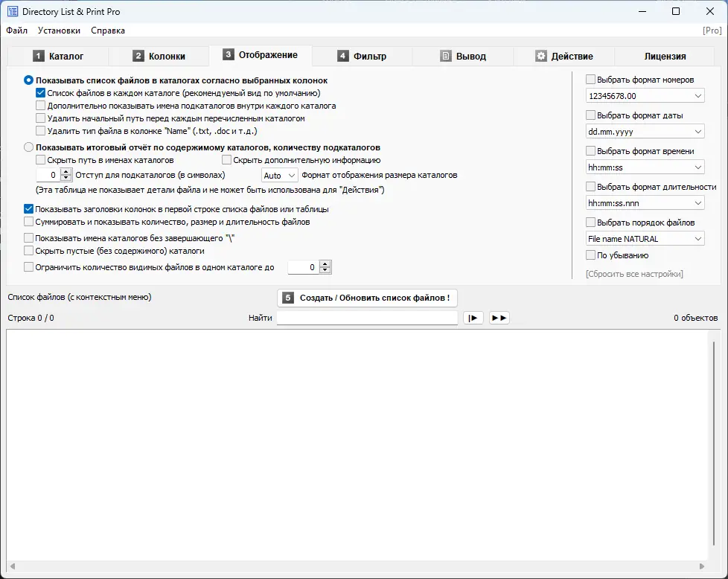
Task: Open the dd.mm.yyyy date format dropdown
Action: click(645, 132)
